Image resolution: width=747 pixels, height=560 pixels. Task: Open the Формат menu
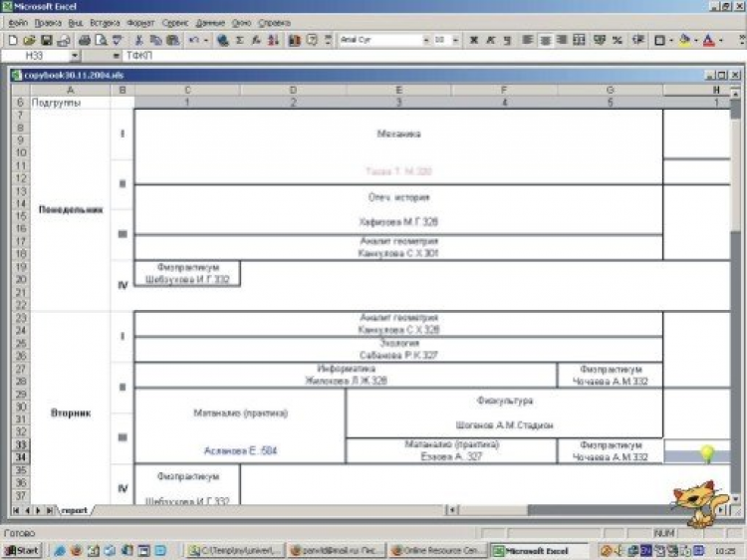point(140,23)
